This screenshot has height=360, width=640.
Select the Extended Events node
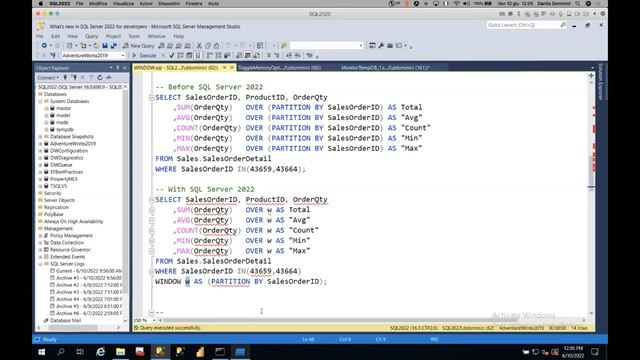67,257
